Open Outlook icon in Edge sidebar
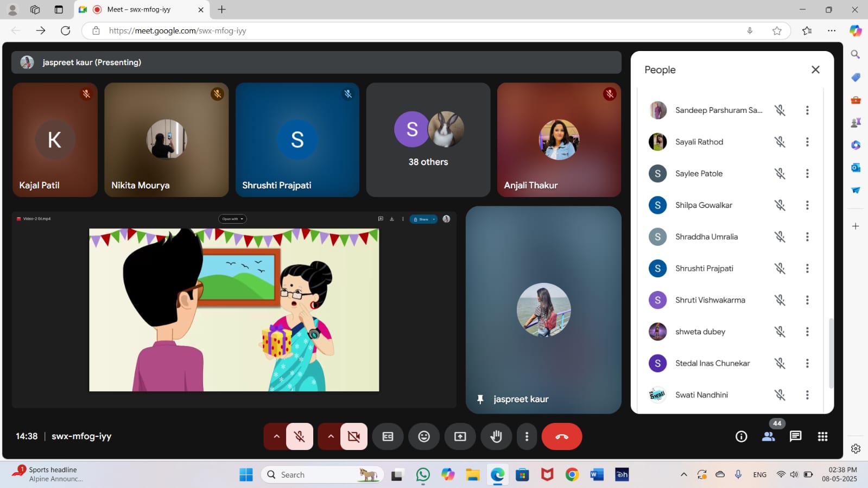The image size is (868, 488). pyautogui.click(x=856, y=167)
